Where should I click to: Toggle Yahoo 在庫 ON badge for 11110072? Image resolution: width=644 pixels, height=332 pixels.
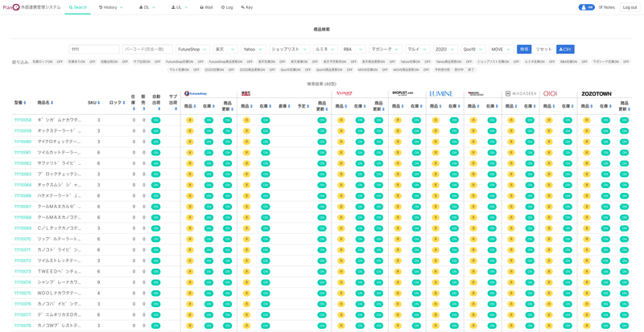(360, 260)
